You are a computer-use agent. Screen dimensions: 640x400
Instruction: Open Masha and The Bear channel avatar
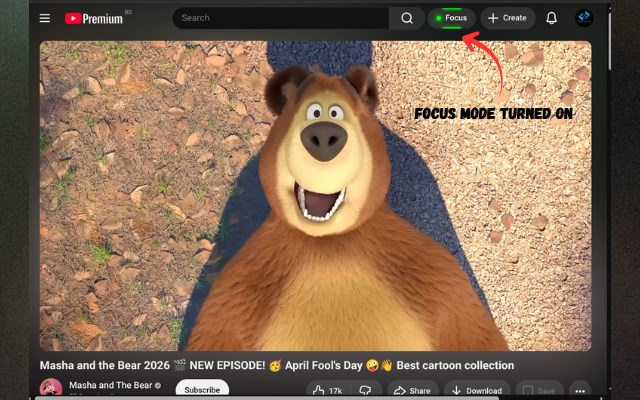coord(51,388)
